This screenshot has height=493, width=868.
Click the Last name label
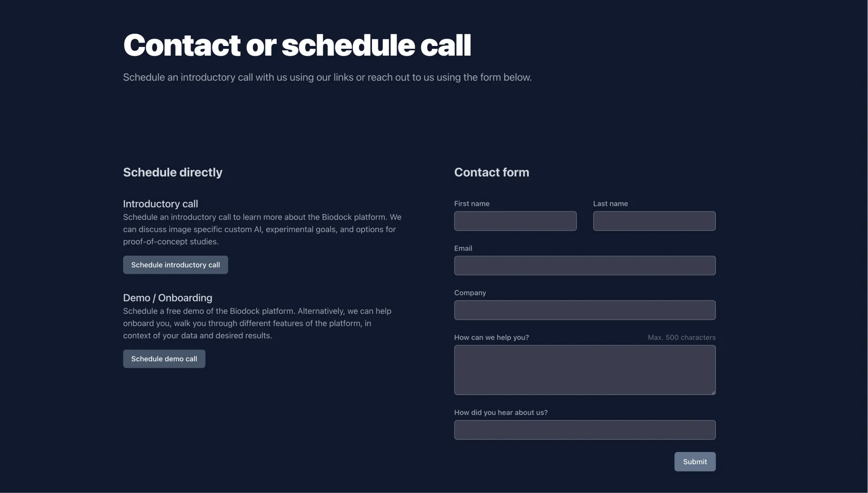610,204
